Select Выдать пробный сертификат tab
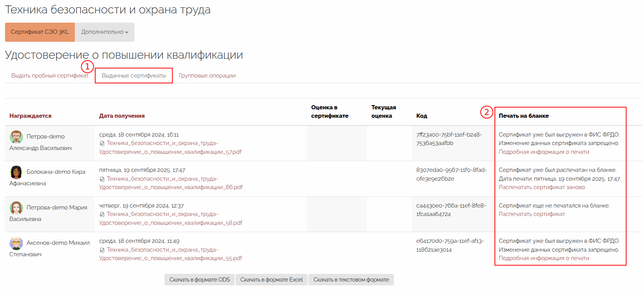Screen dimensions: 644x290 (x=50, y=76)
